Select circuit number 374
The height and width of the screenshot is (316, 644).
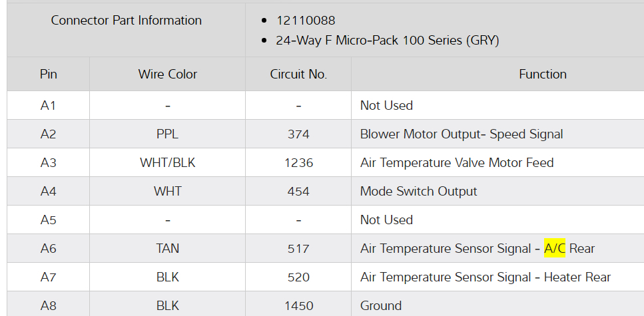298,134
